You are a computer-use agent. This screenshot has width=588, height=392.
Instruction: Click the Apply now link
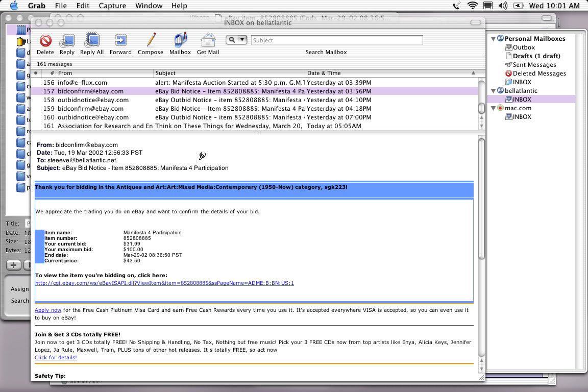[47, 310]
